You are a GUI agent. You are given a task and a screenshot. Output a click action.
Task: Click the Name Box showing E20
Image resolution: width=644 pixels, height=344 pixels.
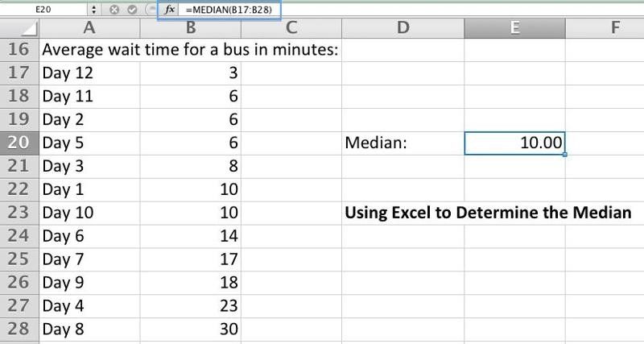click(x=44, y=10)
